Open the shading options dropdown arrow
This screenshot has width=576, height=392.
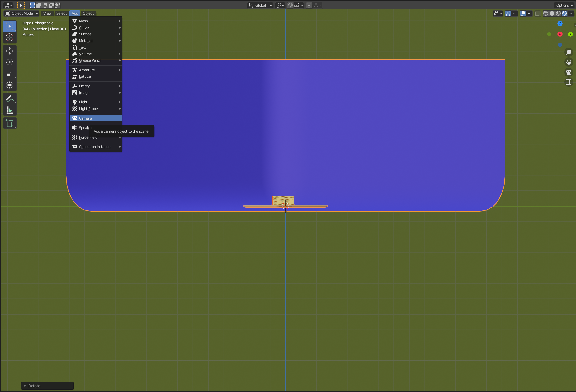click(x=571, y=13)
